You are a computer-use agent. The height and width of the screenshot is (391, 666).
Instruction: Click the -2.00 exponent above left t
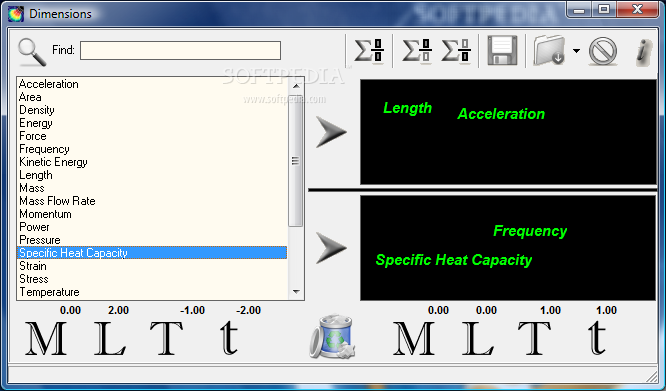(x=248, y=310)
